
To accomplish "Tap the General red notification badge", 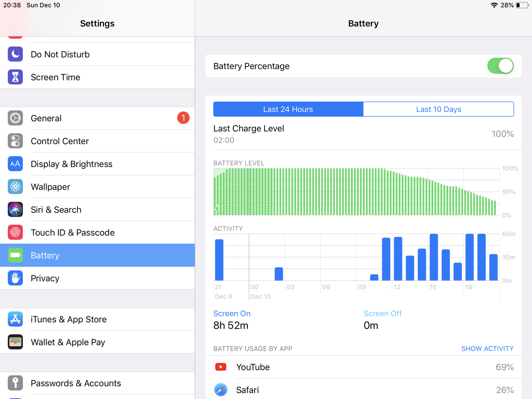I will [x=183, y=118].
